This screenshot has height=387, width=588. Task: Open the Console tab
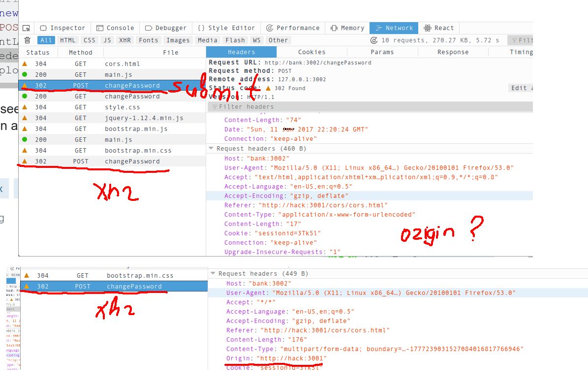(115, 28)
